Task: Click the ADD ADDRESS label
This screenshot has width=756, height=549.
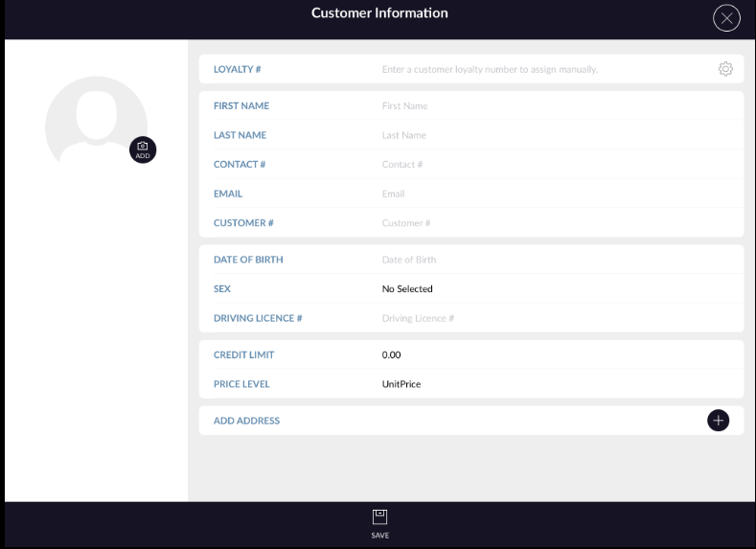Action: point(246,421)
